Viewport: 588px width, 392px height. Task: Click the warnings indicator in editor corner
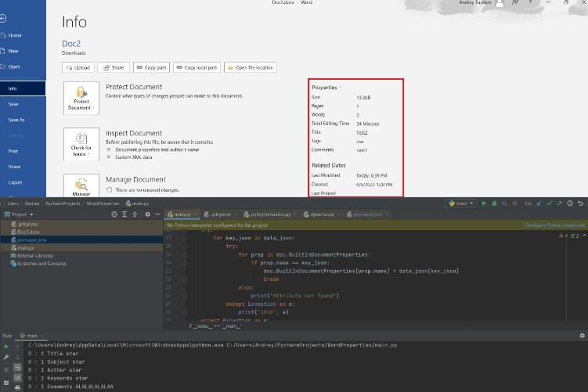(x=564, y=236)
